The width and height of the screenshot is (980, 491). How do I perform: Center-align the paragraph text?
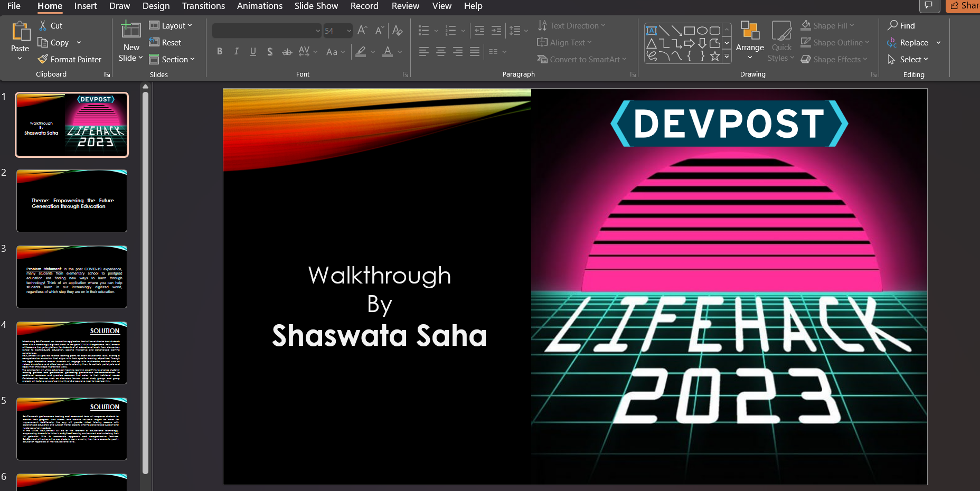441,51
